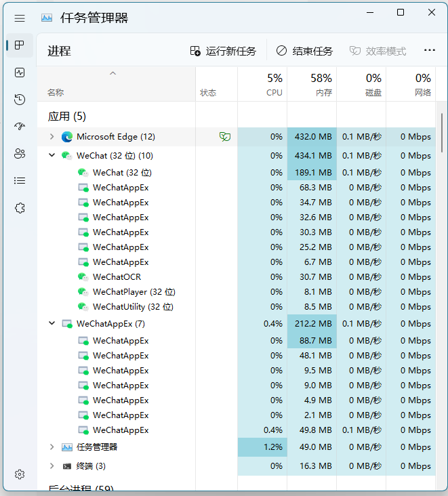Click the 任务管理器 process row icon
Image resolution: width=448 pixels, height=496 pixels.
tap(66, 447)
